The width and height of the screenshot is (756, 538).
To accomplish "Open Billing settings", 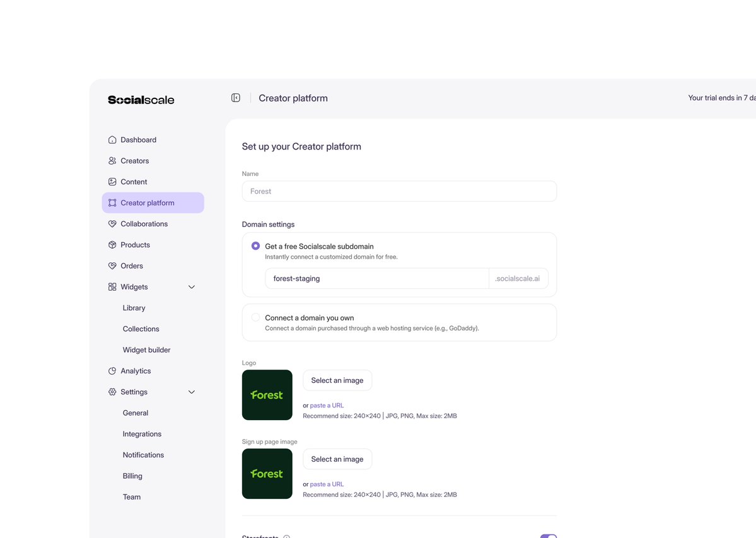I will pyautogui.click(x=132, y=476).
